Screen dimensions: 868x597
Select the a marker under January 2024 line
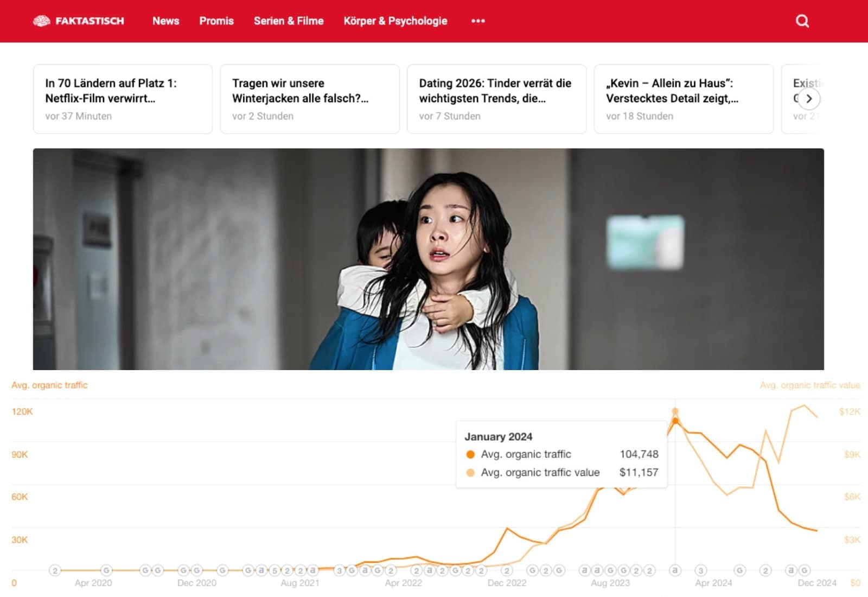pyautogui.click(x=675, y=570)
